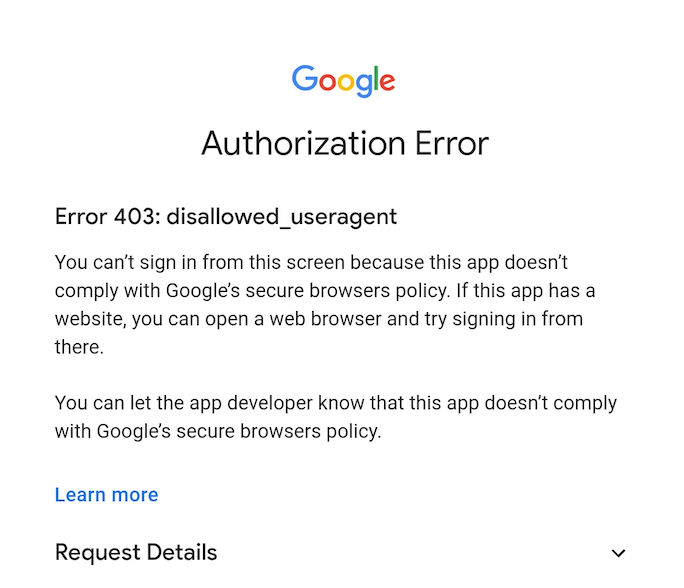Click the text 'there.' ending the first paragraph
Viewport: 684px width, 588px height.
(x=79, y=347)
